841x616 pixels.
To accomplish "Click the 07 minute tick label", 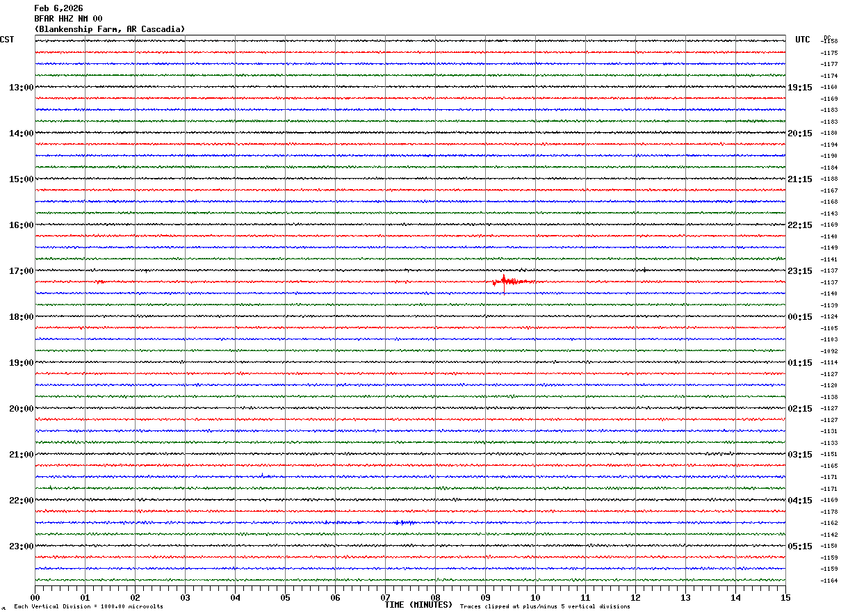I will 385,597.
